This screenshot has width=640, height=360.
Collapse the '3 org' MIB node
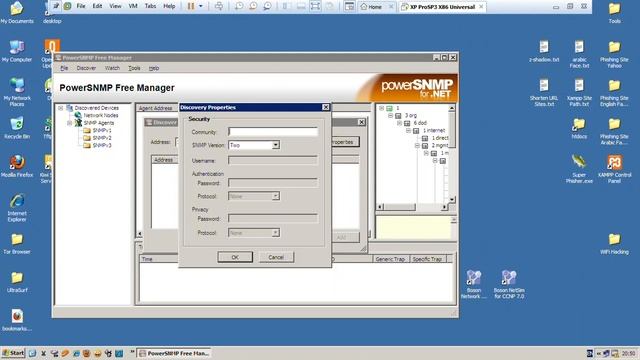390,116
